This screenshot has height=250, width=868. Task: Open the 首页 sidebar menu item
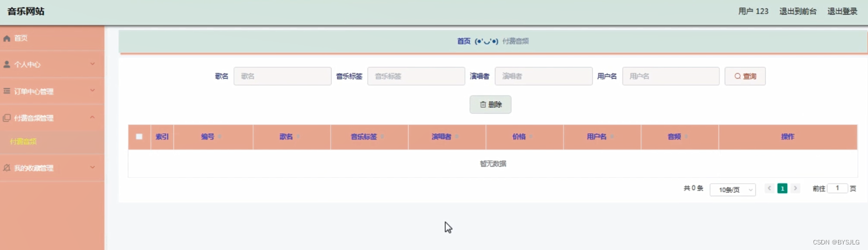pos(52,38)
